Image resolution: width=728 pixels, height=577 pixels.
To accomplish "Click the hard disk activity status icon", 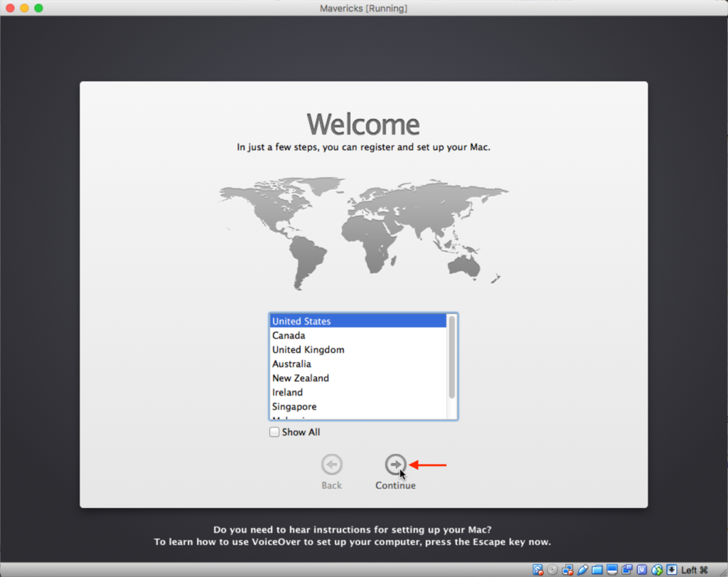I will pos(537,569).
